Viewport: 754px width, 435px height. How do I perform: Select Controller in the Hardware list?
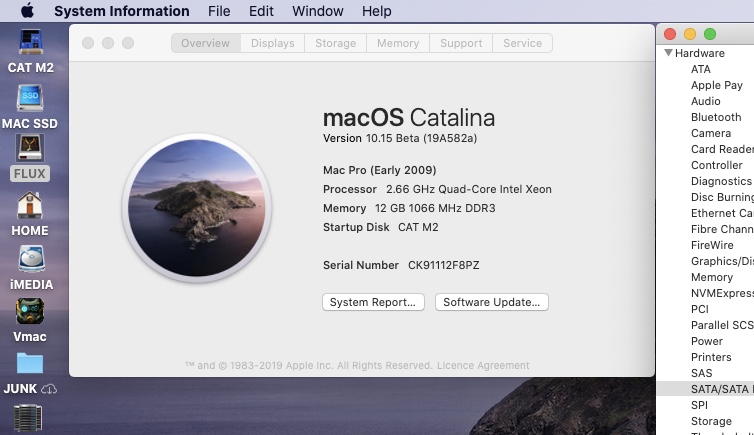tap(716, 165)
